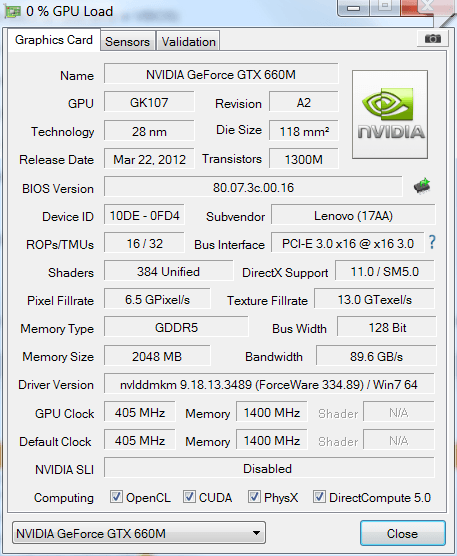This screenshot has height=556, width=457.
Task: Click the GPU-Z title bar icon
Action: pyautogui.click(x=12, y=12)
